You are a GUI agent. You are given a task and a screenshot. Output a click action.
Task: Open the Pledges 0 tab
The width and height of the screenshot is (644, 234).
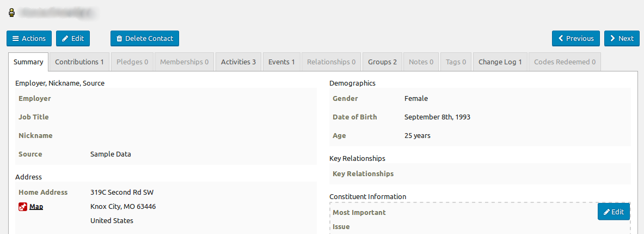(x=132, y=62)
